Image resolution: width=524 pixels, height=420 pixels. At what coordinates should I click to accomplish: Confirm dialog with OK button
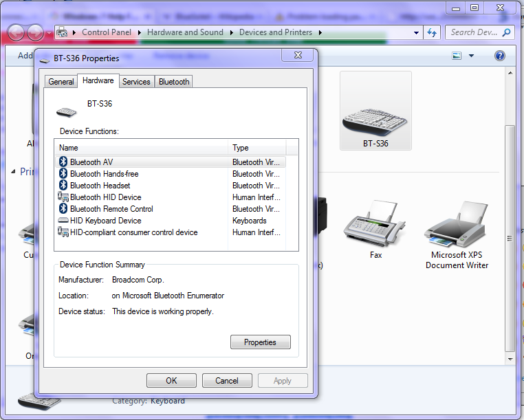(x=171, y=381)
